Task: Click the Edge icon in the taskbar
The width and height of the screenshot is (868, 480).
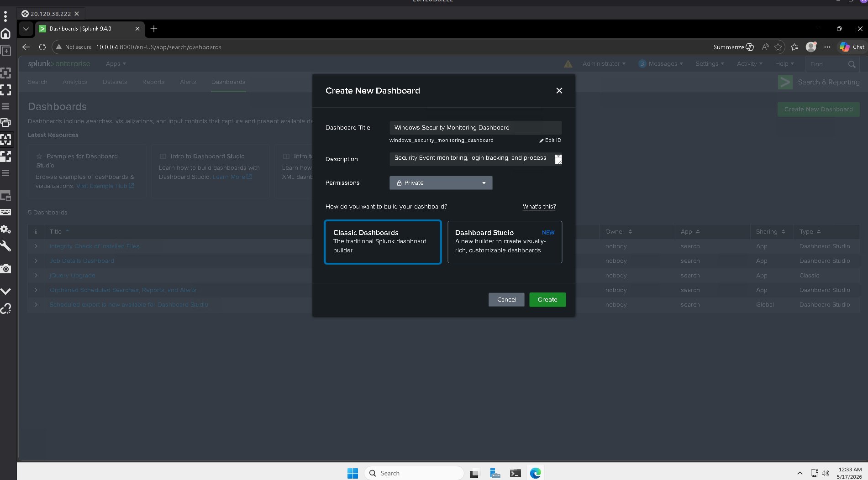Action: [x=536, y=473]
